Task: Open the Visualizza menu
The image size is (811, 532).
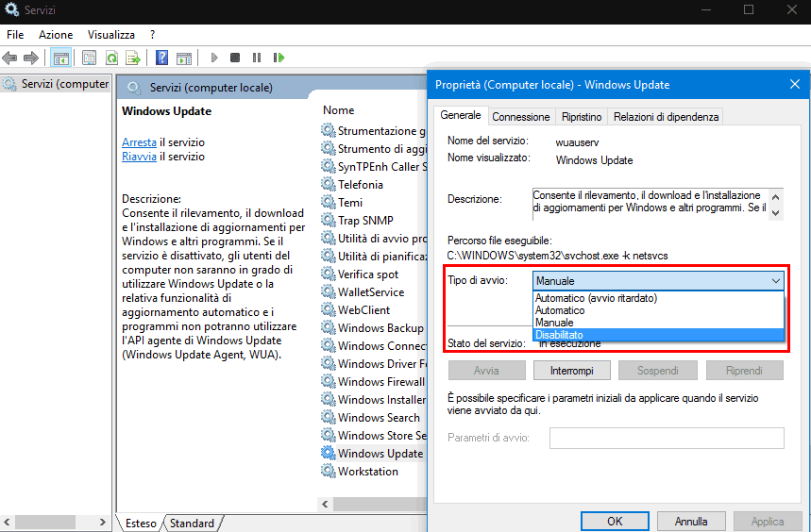Action: pos(111,35)
